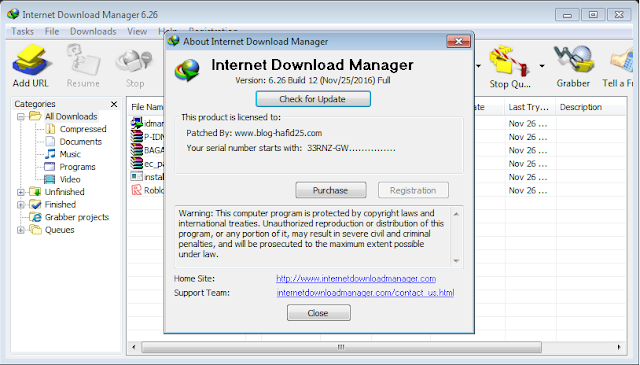Click the IDM icon in main title bar
The width and height of the screenshot is (640, 365).
[13, 14]
